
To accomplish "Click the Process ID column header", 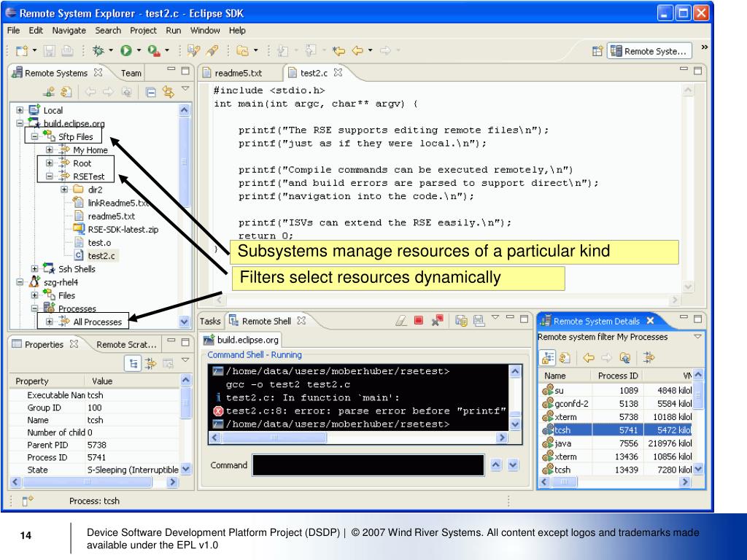I will click(x=617, y=376).
